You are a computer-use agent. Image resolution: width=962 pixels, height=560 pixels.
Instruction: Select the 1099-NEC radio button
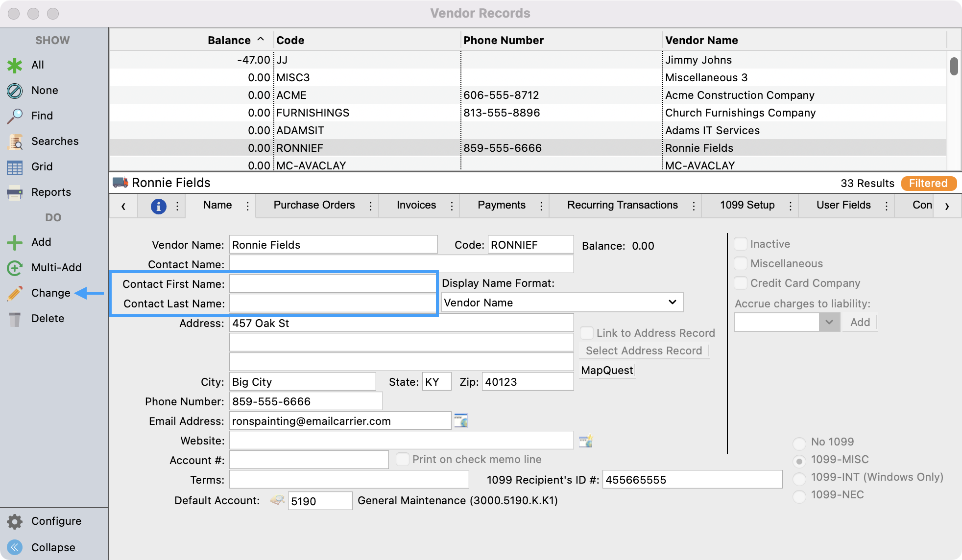coord(799,496)
